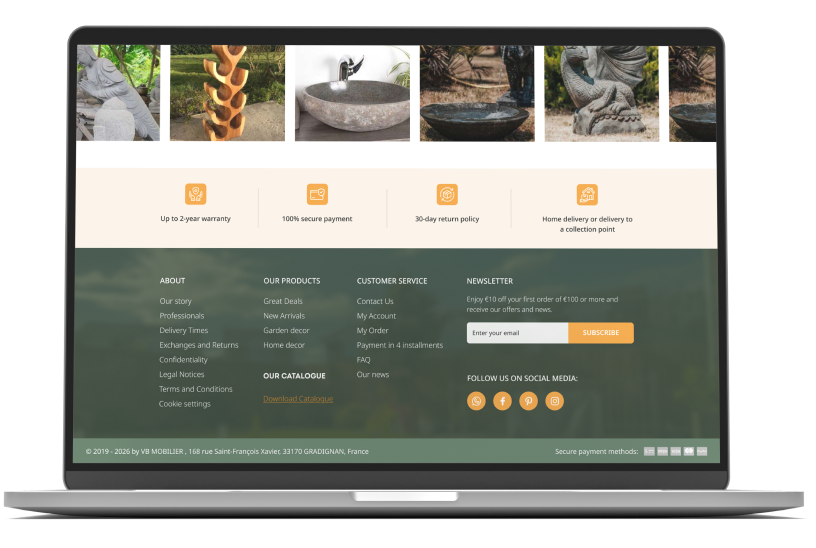Open the Facebook social icon
The height and width of the screenshot is (548, 816).
[502, 401]
